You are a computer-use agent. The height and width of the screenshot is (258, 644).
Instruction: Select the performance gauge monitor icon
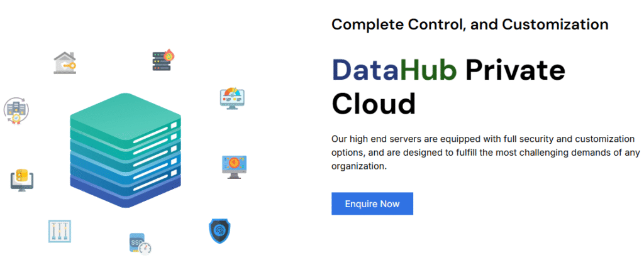tap(231, 98)
